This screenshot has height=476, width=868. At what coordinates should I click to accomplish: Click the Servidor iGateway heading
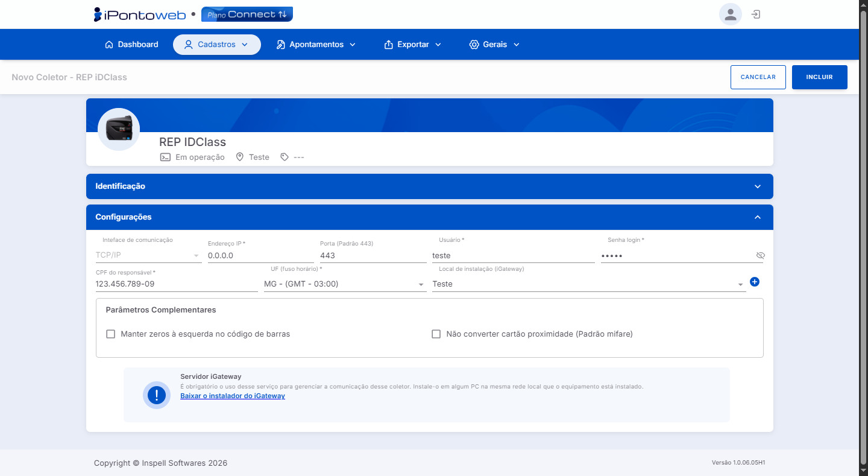point(211,376)
